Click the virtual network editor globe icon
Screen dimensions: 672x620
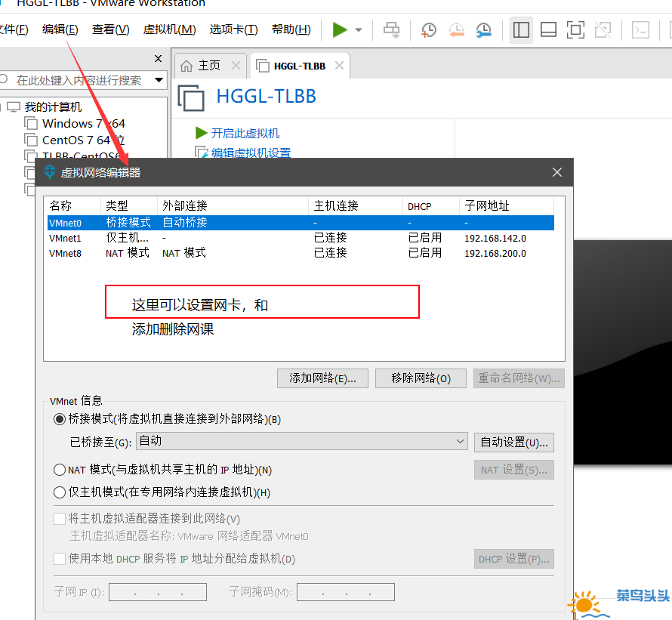pyautogui.click(x=50, y=172)
